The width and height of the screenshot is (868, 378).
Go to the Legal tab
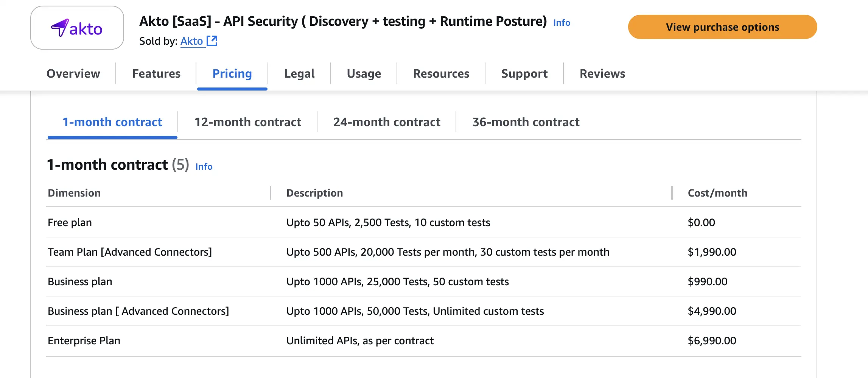tap(299, 73)
